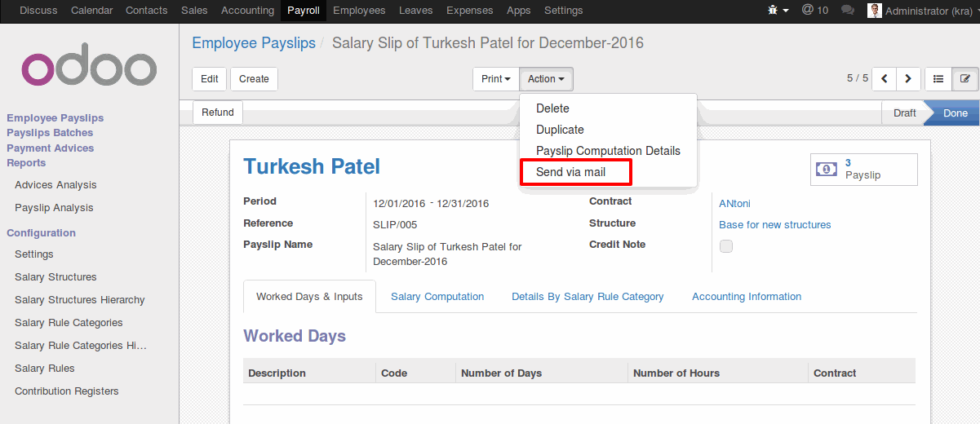The image size is (980, 424).
Task: Switch to form view icon
Action: [x=965, y=79]
